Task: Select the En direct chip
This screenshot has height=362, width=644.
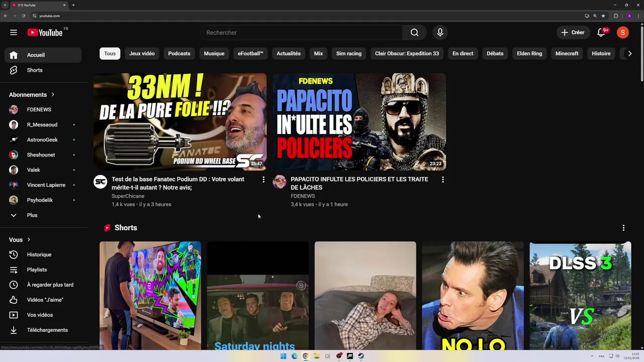Action: coord(463,53)
